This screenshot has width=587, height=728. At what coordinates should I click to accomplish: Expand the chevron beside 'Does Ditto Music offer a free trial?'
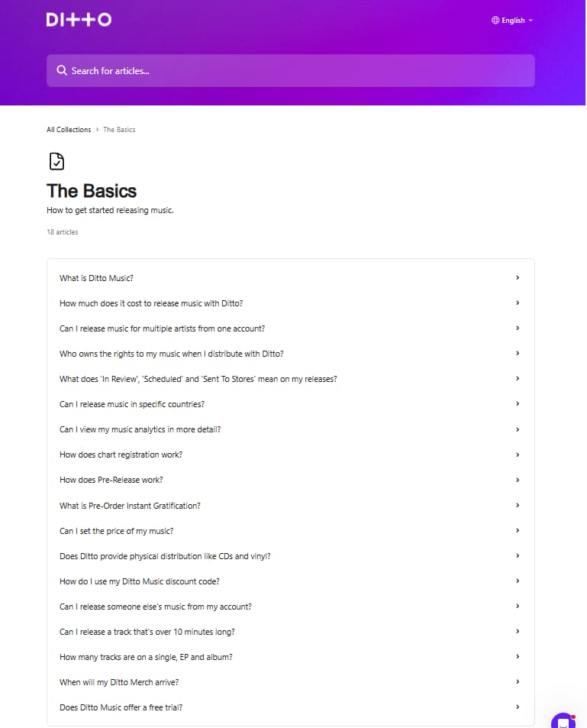coord(517,707)
